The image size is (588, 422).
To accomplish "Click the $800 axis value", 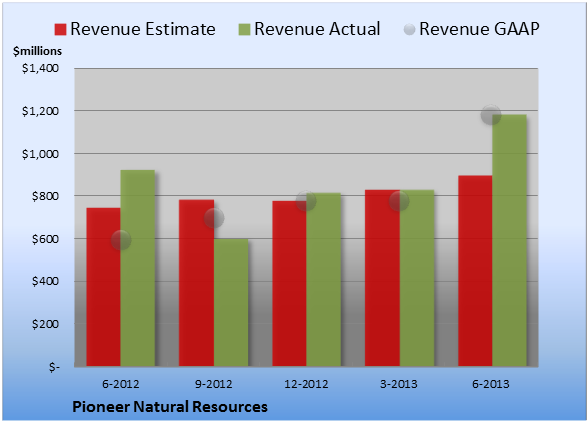I will click(45, 196).
